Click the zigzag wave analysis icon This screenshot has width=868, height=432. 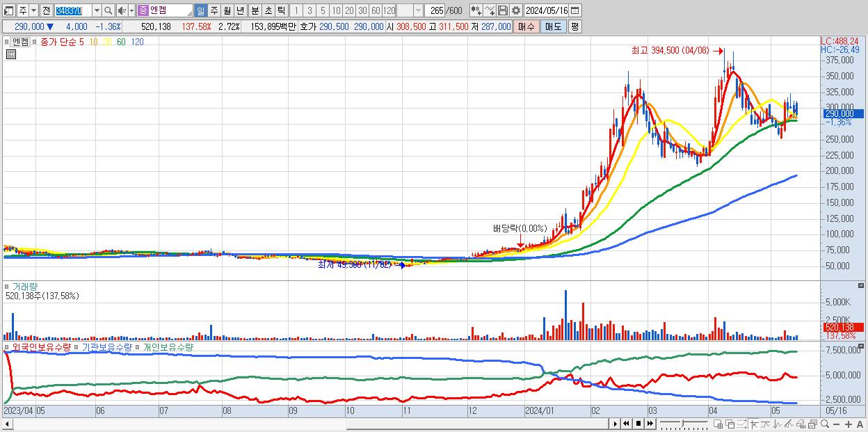point(778,424)
